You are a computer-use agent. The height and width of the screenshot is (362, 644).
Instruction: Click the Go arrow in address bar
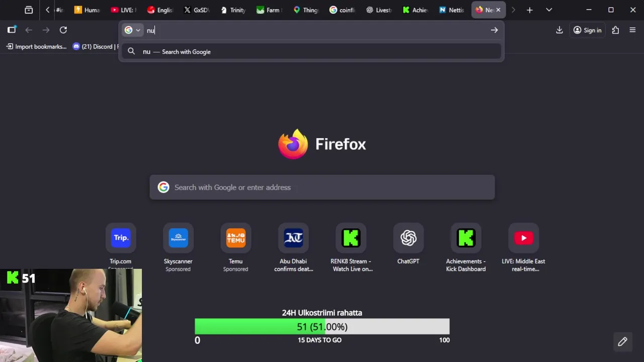494,30
